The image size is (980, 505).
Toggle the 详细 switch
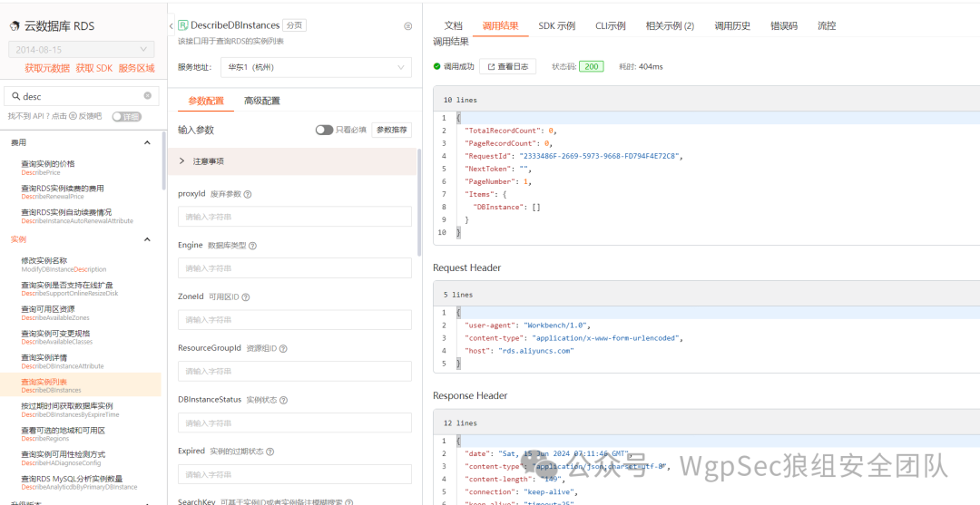(x=127, y=117)
